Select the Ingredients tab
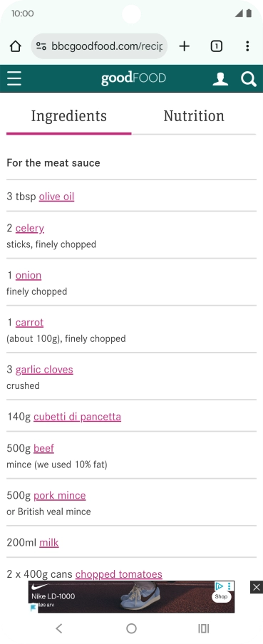The height and width of the screenshot is (644, 263). click(x=69, y=116)
